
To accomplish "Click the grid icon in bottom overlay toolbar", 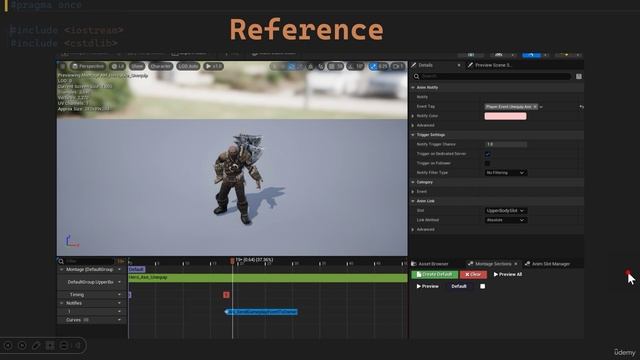I will click(50, 346).
